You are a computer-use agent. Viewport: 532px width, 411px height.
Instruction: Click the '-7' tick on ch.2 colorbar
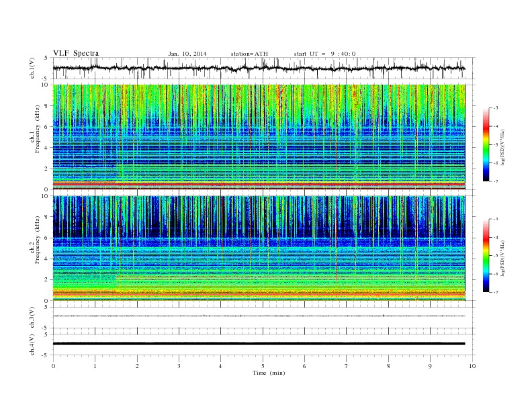[x=495, y=292]
